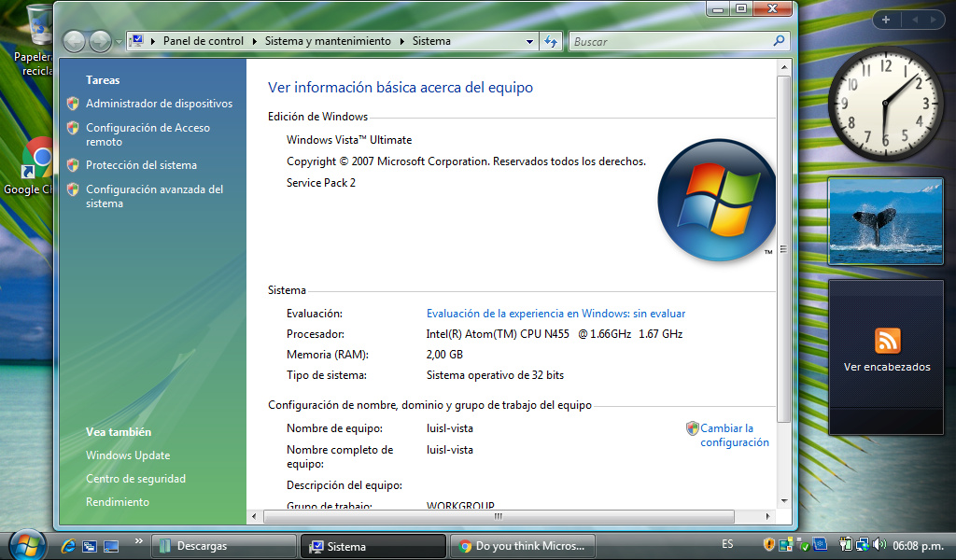This screenshot has height=560, width=956.
Task: Click the Show desktop Quick Launch icon
Action: (111, 546)
